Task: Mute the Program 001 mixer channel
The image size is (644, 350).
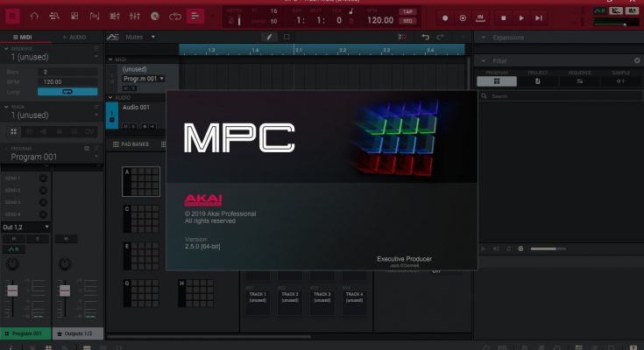Action: click(x=13, y=239)
